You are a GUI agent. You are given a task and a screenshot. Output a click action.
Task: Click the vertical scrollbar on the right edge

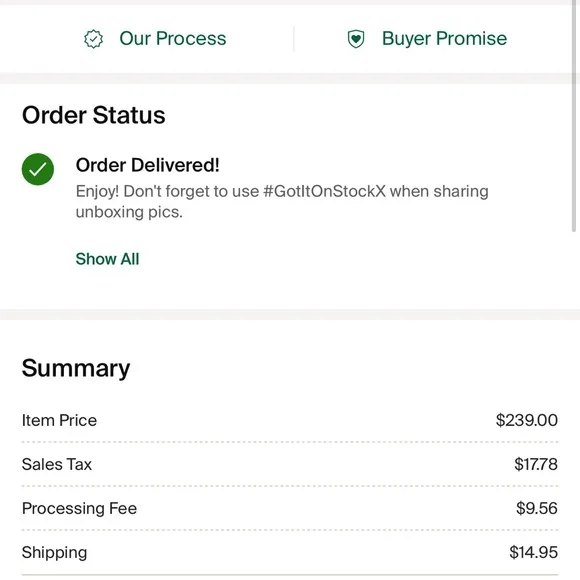(574, 116)
